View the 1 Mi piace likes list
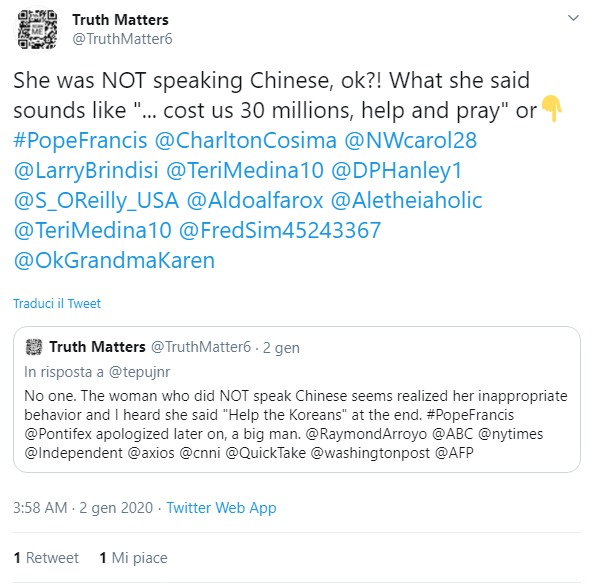Viewport: 593px width, 584px height. [133, 558]
